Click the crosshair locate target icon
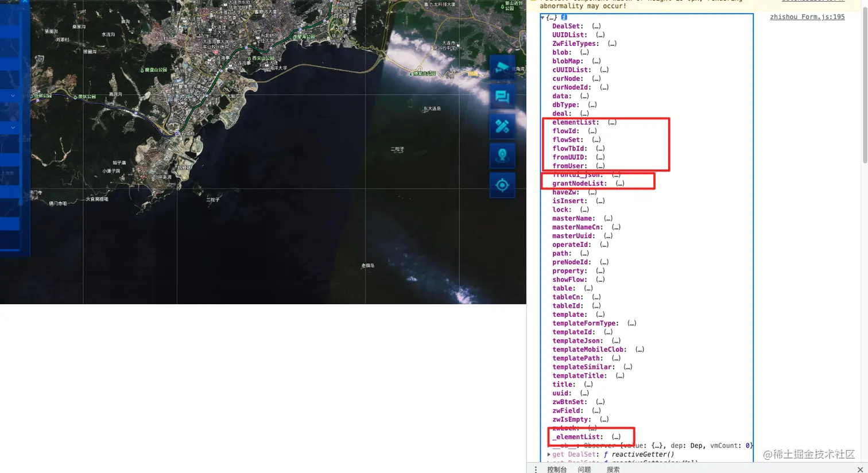The width and height of the screenshot is (868, 473). [502, 185]
